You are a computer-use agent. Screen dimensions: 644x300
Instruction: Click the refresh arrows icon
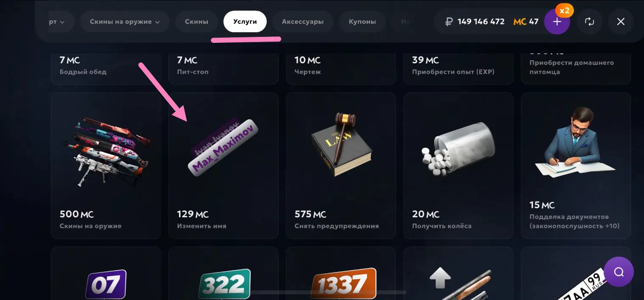(589, 22)
